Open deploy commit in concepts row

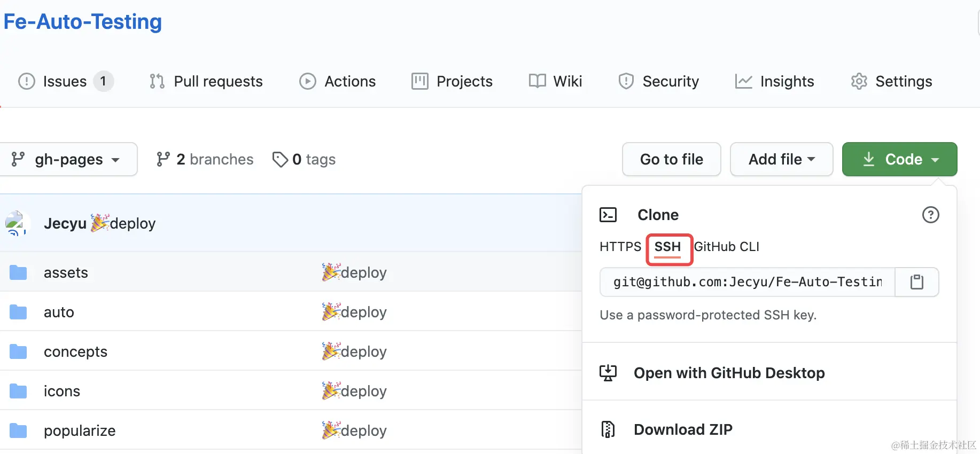click(354, 351)
